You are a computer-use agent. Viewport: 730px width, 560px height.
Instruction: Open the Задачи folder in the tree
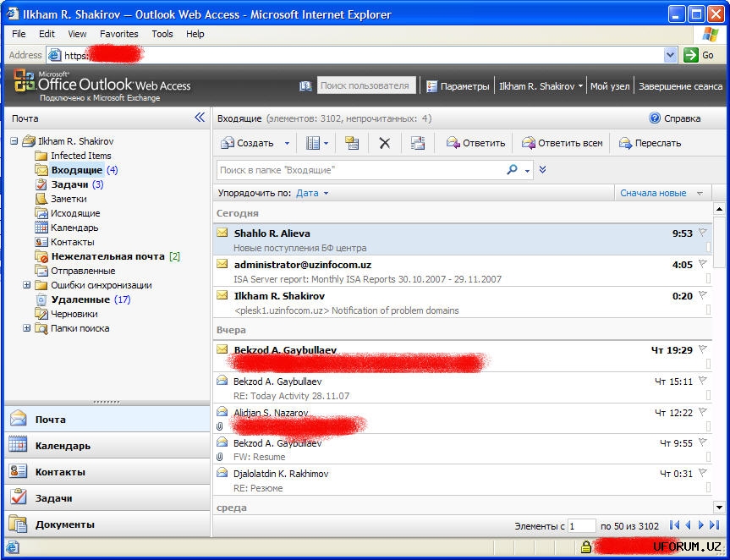point(69,184)
